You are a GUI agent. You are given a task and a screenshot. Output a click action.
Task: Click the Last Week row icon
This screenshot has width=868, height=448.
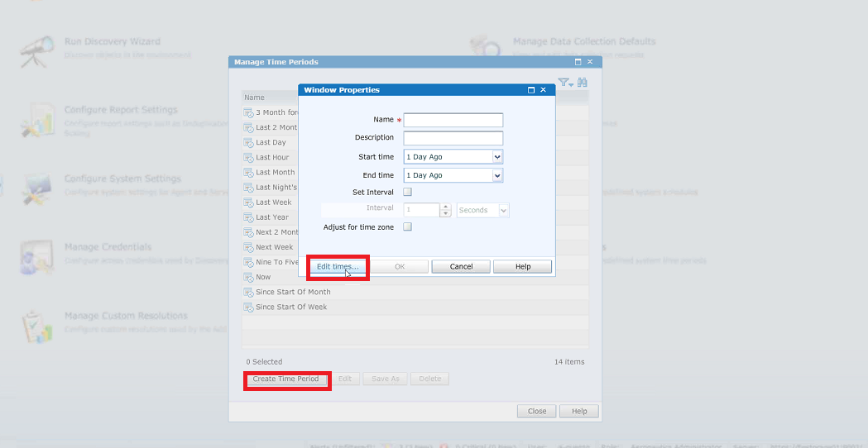click(x=248, y=203)
